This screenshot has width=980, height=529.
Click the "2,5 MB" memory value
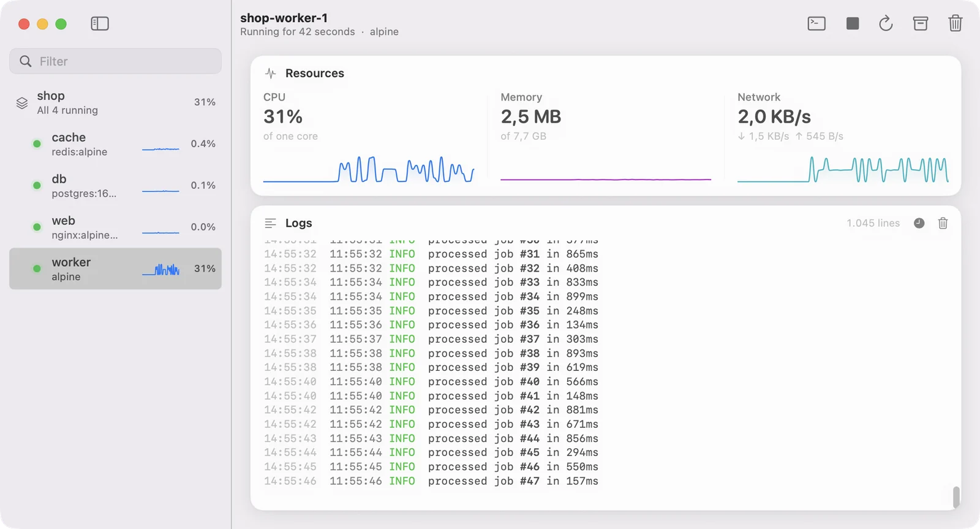pos(531,116)
